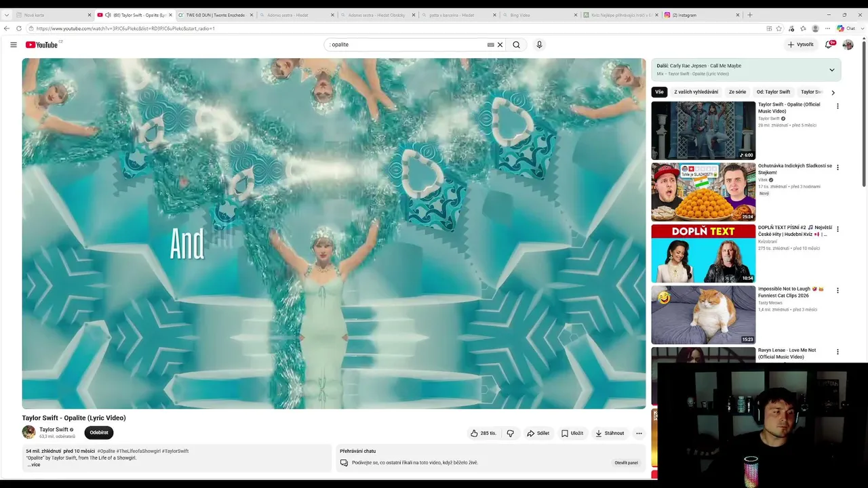Open Taylor Swift channel avatar
Screen dimensions: 868x488
28,432
